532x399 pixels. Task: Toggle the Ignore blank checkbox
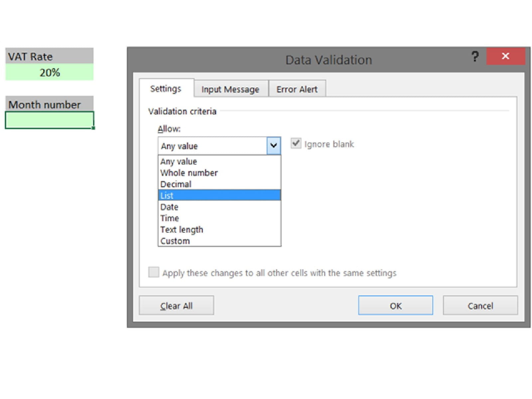(296, 144)
